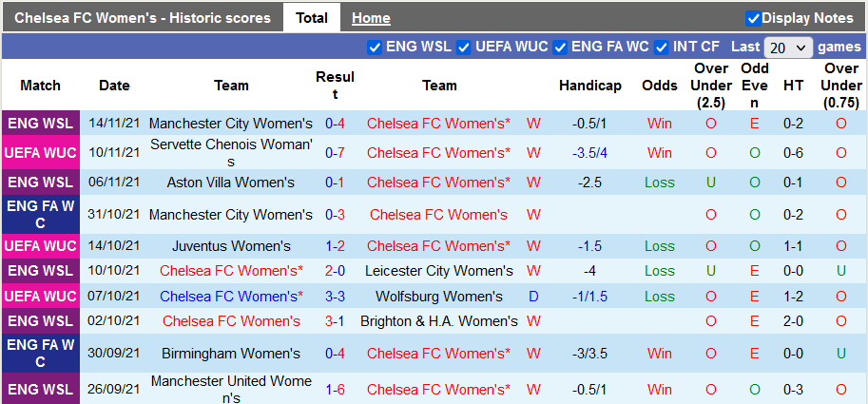Click the 0-7 Servette match score
This screenshot has height=404, width=868.
click(x=335, y=153)
